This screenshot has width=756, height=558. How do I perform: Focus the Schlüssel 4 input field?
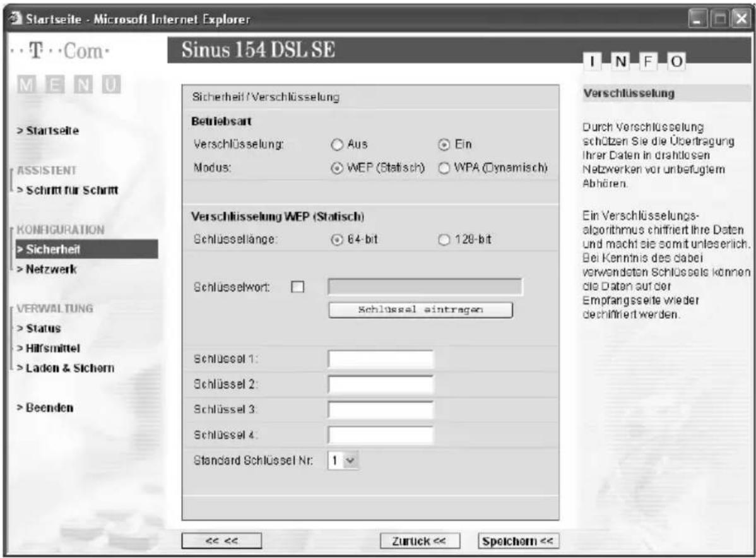[x=381, y=435]
